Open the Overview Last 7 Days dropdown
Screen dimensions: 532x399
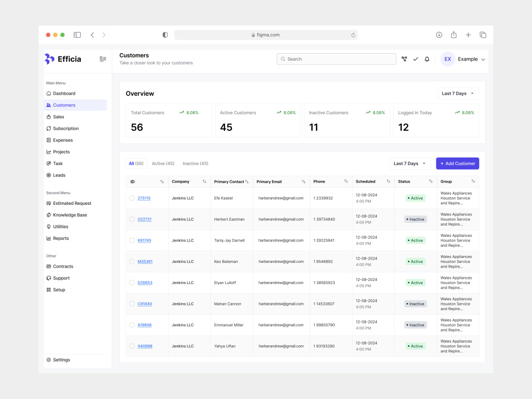point(458,93)
